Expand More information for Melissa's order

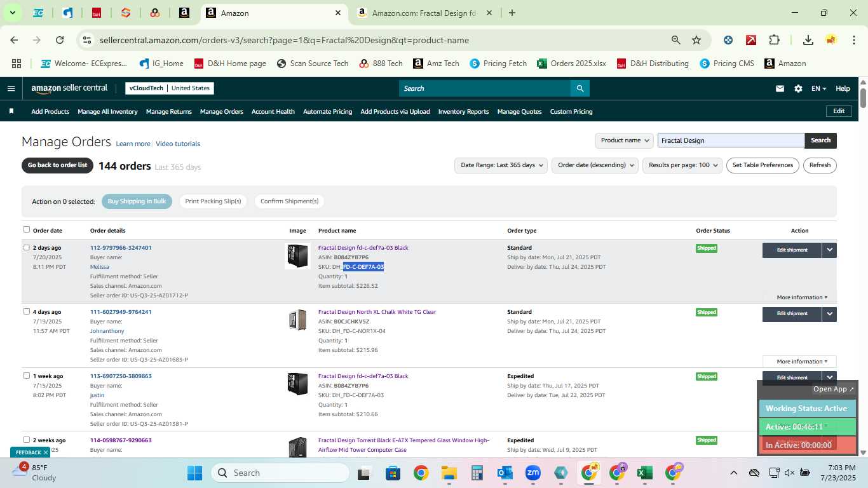pos(801,297)
